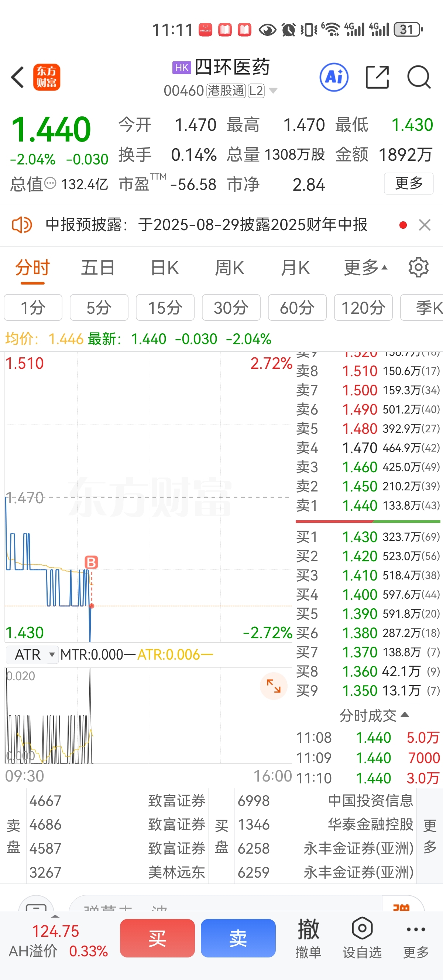Expand the stock code dropdown arrow
Screen dimensions: 443x980
pos(273,91)
